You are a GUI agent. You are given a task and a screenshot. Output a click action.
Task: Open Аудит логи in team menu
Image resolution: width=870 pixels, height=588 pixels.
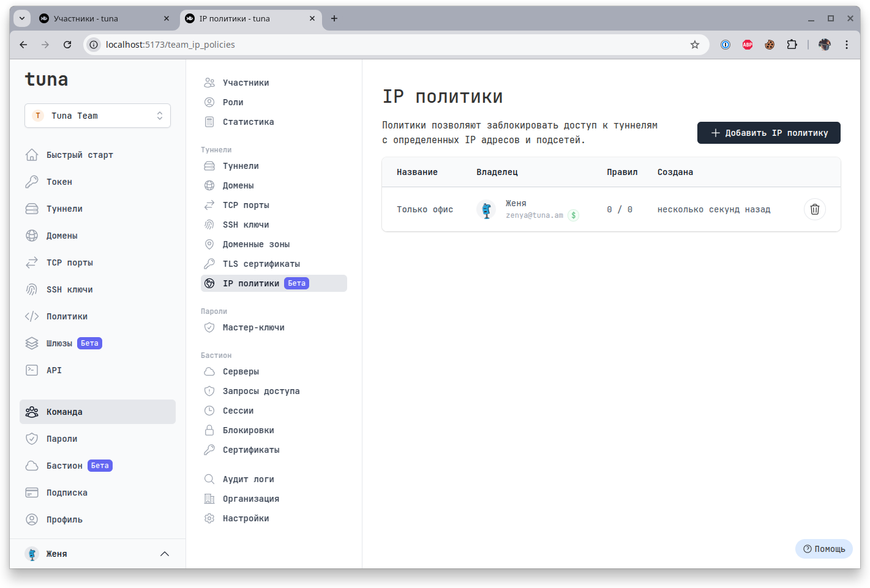coord(248,478)
